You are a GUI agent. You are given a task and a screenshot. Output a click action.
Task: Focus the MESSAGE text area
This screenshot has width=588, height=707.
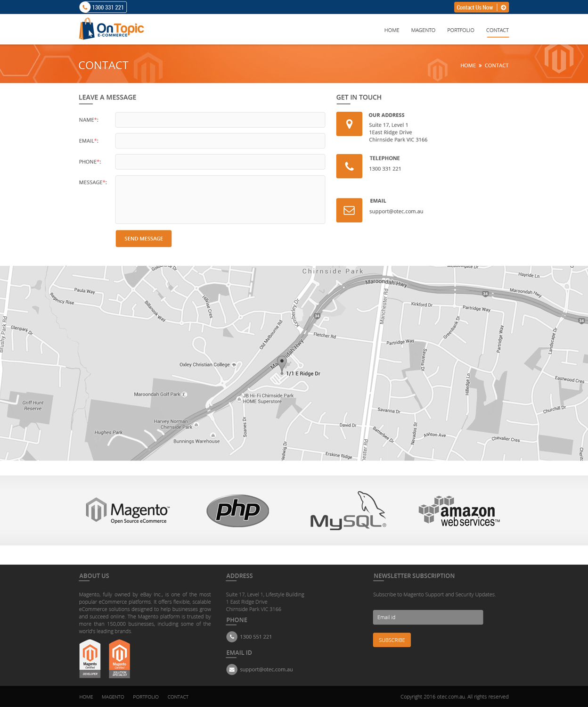point(220,200)
